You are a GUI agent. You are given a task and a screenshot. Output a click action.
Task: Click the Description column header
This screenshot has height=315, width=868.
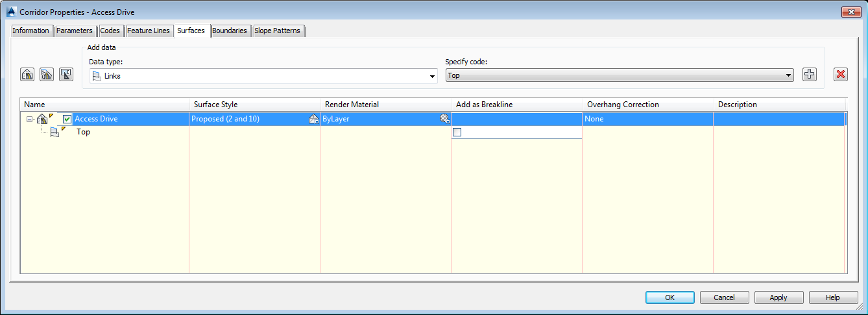(x=779, y=104)
